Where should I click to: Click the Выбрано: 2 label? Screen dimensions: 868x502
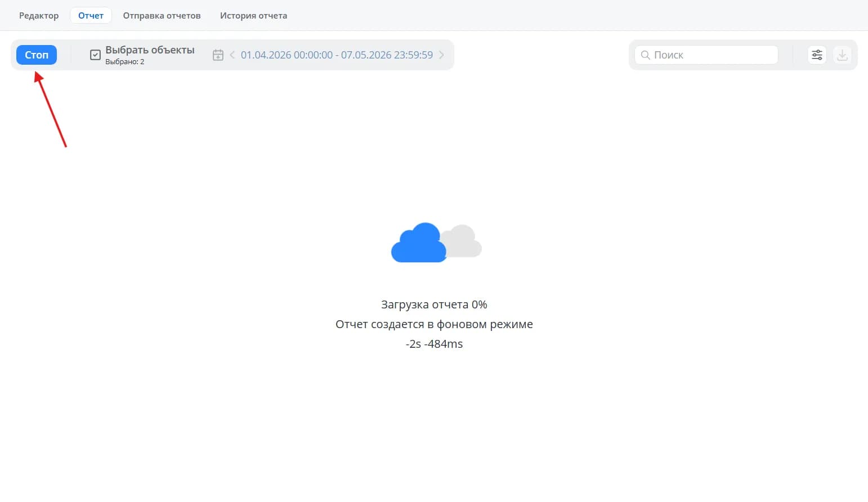point(125,62)
